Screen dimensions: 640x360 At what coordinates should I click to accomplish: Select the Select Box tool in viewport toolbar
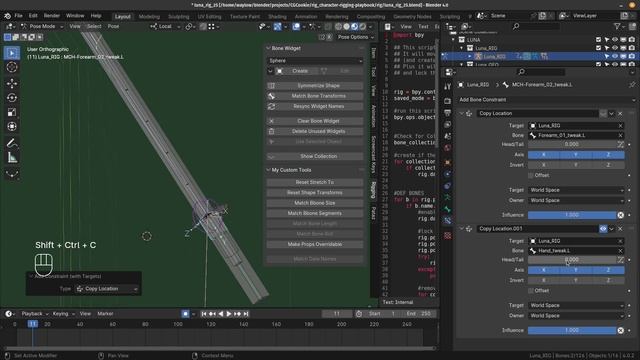[12, 53]
